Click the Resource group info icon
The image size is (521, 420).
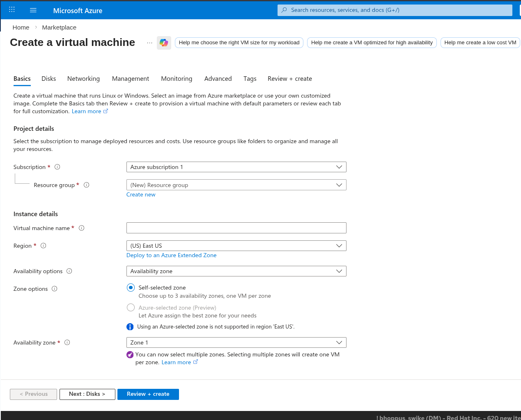(x=87, y=185)
